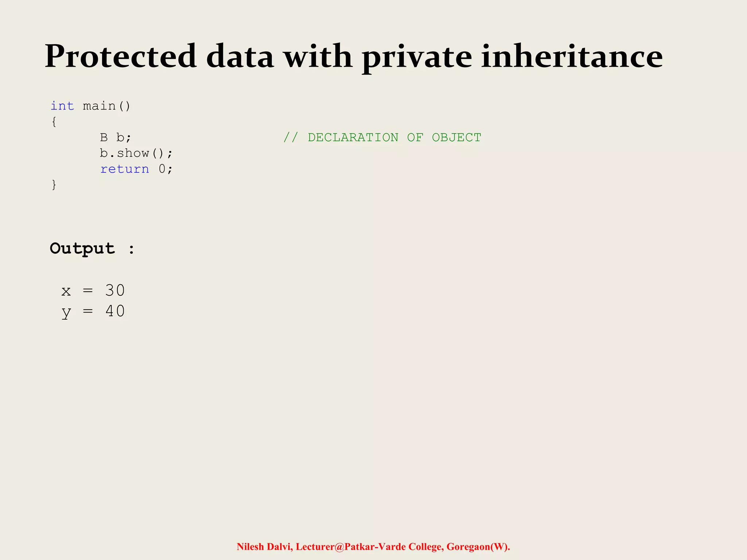This screenshot has height=560, width=747.
Task: Click the word 'inheritance' in the title
Action: (x=572, y=57)
